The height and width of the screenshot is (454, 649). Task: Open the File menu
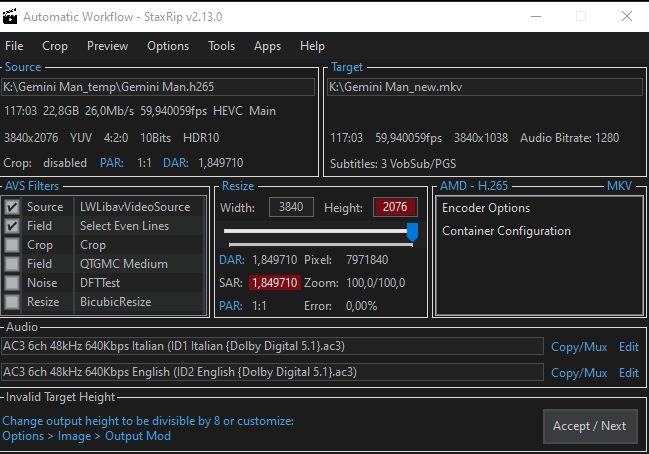click(x=14, y=46)
